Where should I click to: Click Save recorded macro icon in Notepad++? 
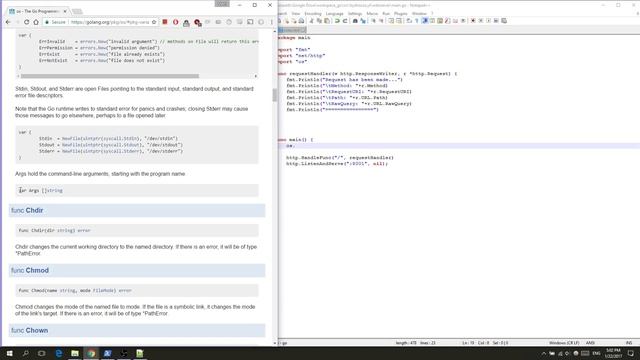coord(504,21)
